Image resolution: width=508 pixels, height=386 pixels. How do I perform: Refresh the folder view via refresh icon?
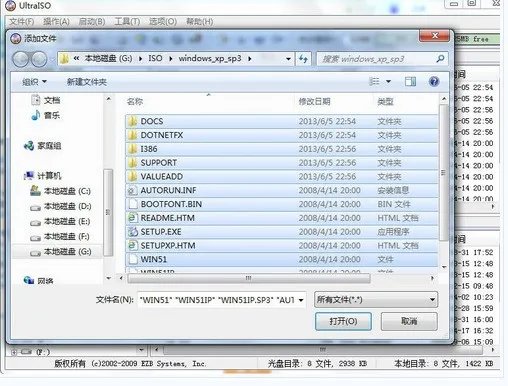point(303,59)
